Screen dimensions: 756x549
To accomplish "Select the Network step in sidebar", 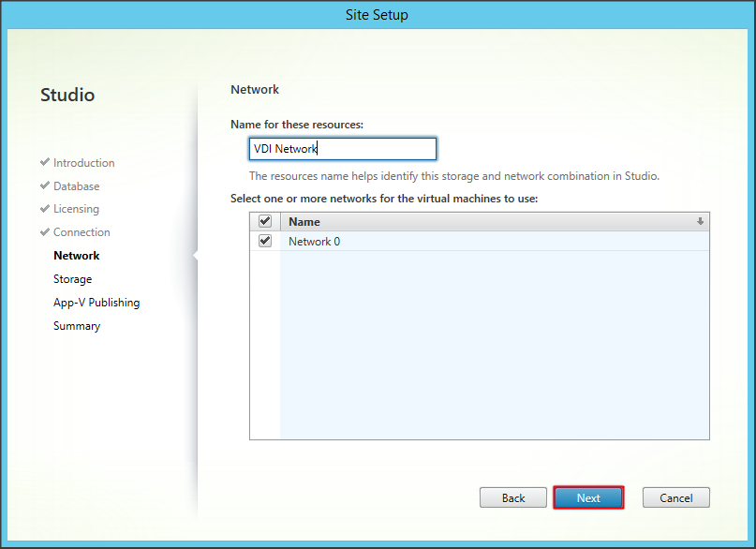I will click(x=76, y=256).
